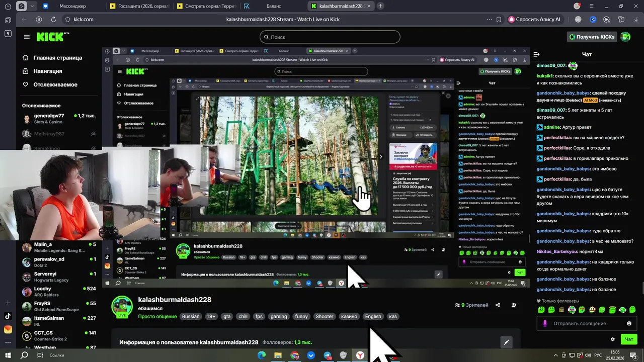Open more options dots in browser sidebar
The image size is (644, 362).
click(8, 342)
